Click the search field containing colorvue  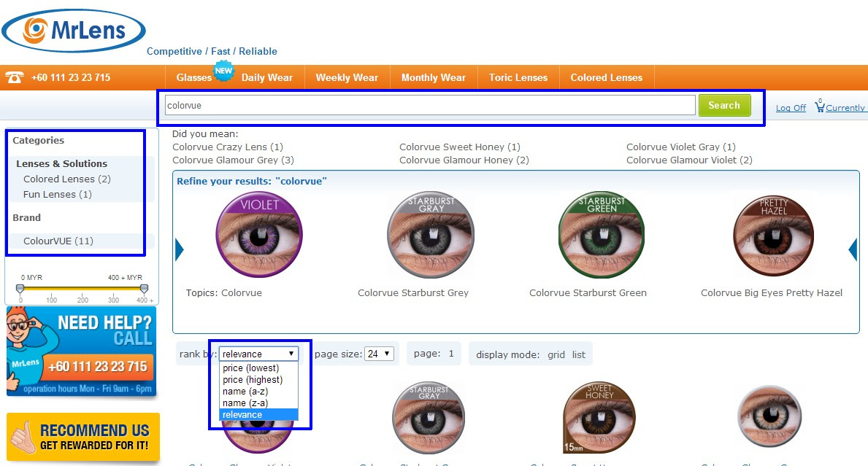click(x=429, y=105)
